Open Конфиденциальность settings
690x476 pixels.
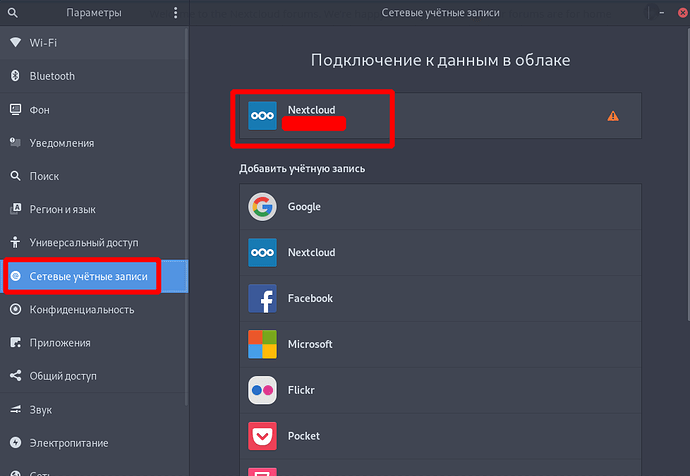click(94, 310)
